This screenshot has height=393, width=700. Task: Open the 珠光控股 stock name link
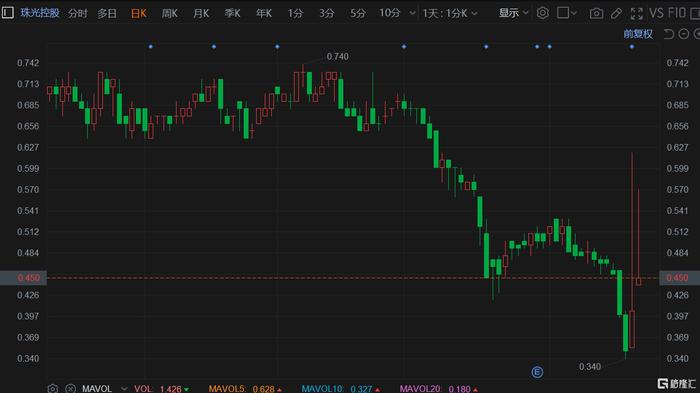(x=40, y=13)
